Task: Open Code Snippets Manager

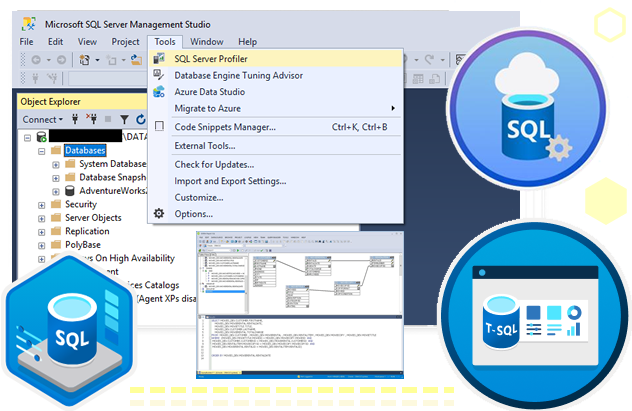Action: point(276,127)
